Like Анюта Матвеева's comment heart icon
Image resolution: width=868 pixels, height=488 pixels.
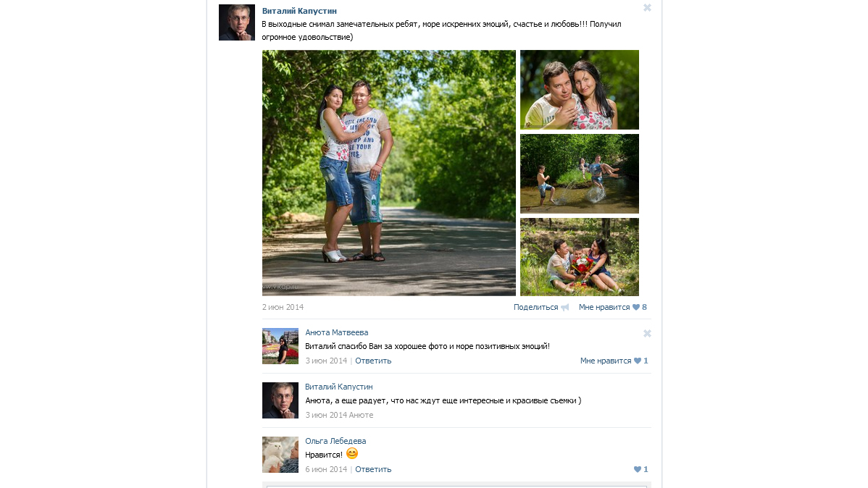click(x=637, y=361)
